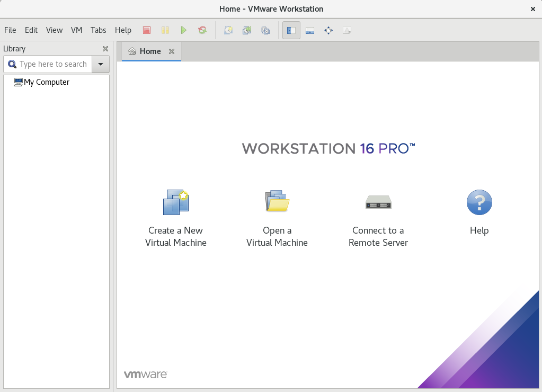The height and width of the screenshot is (392, 542).
Task: Open the File menu
Action: coord(10,30)
